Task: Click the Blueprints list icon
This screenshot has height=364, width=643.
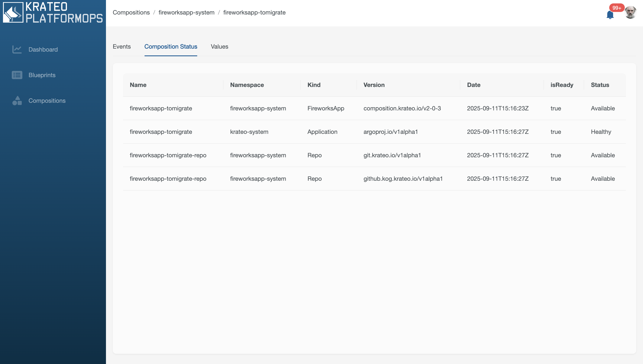Action: tap(17, 75)
